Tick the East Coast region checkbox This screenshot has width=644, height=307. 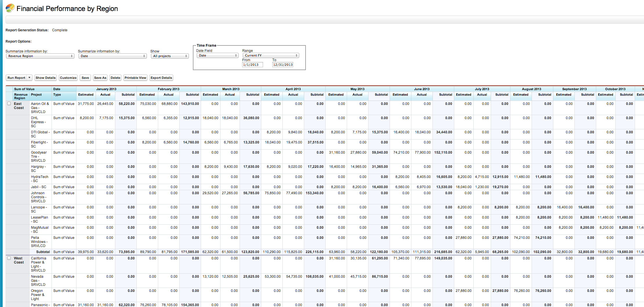pos(9,103)
